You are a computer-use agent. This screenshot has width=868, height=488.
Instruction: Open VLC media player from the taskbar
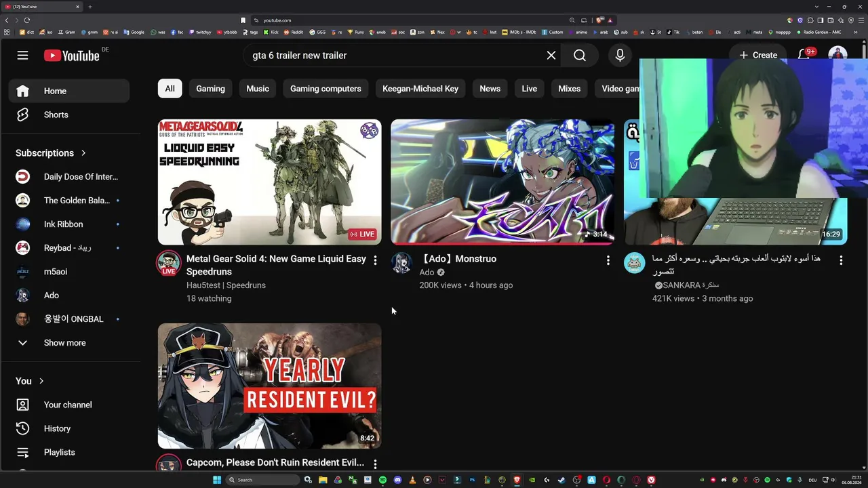(x=412, y=480)
